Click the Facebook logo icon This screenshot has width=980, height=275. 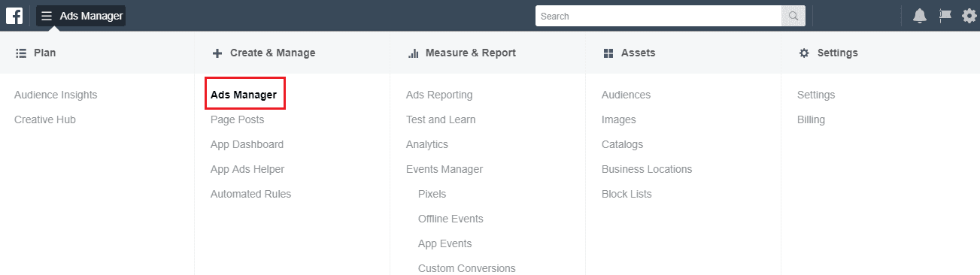pos(14,16)
